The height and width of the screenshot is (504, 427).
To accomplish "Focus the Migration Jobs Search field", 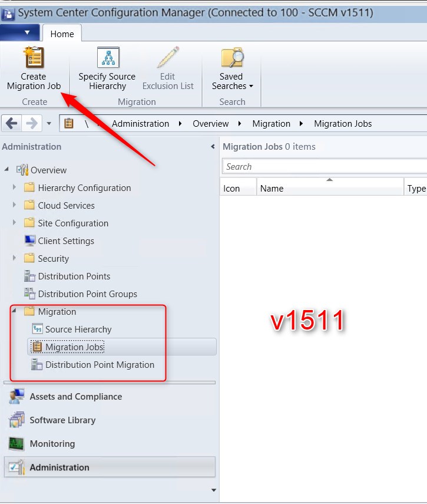I will [325, 167].
